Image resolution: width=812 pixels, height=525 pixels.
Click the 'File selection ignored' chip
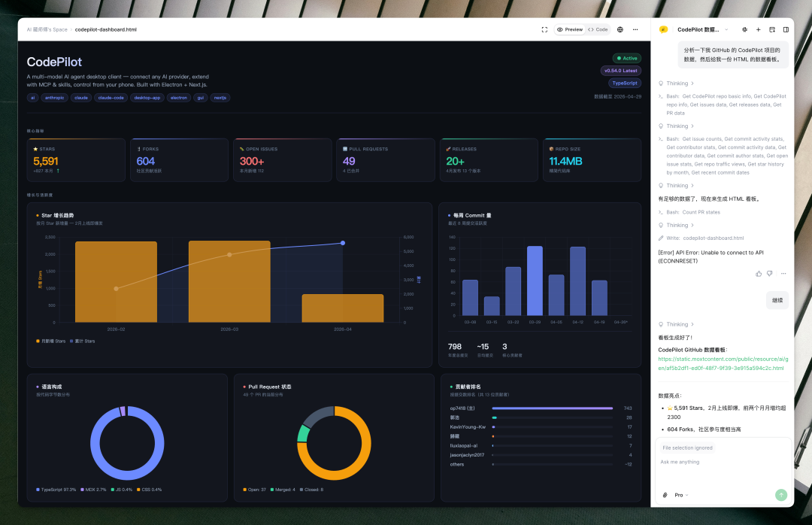point(687,448)
